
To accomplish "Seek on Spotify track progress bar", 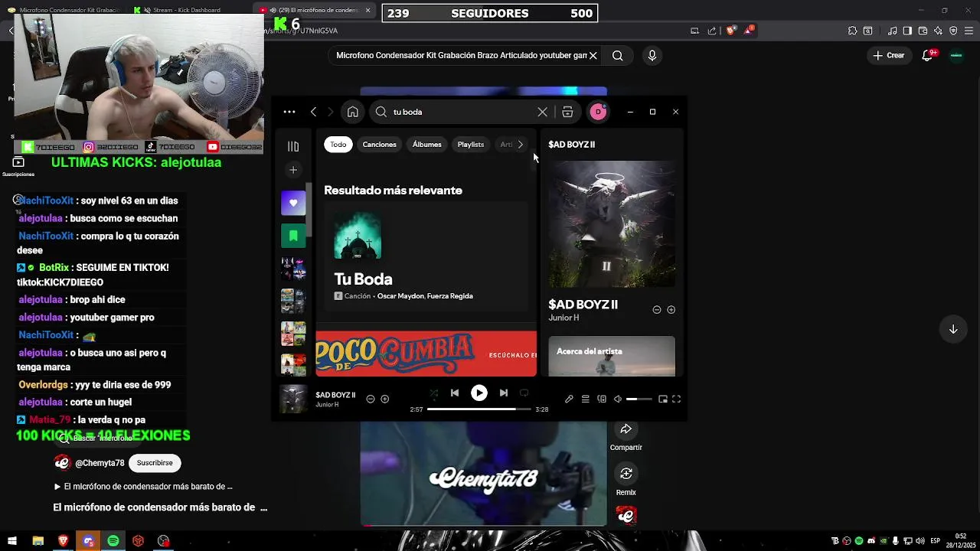I will tap(479, 409).
